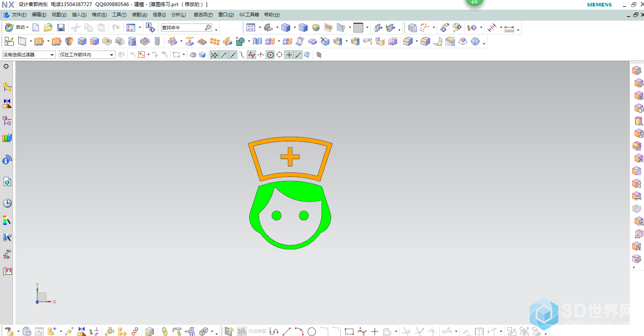
Task: Click the Hole feature icon
Action: coord(82,41)
